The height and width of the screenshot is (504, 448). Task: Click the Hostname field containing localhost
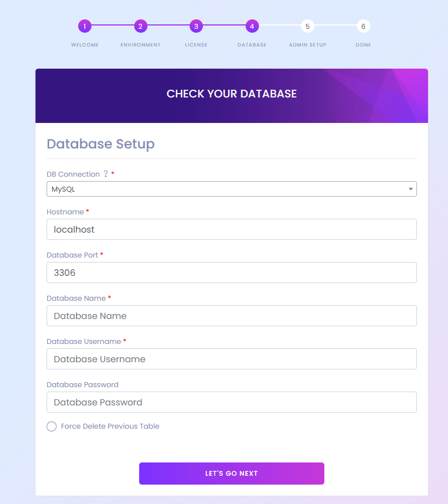point(231,229)
